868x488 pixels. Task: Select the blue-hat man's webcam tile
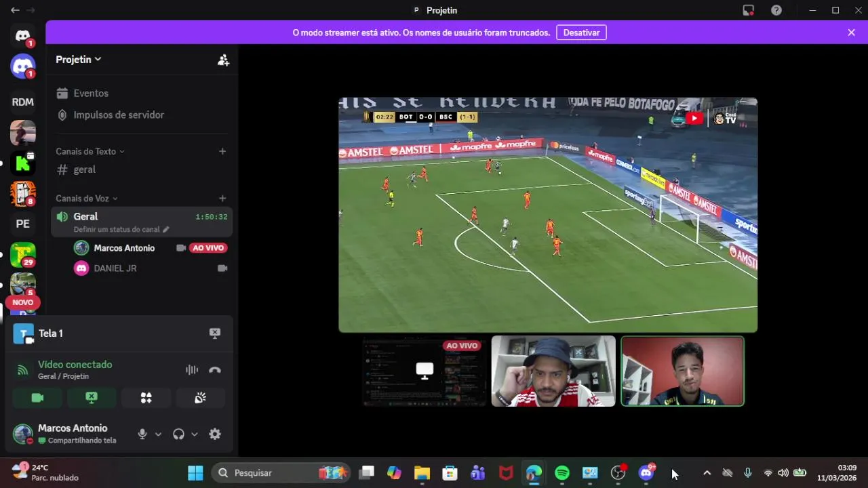tap(553, 371)
